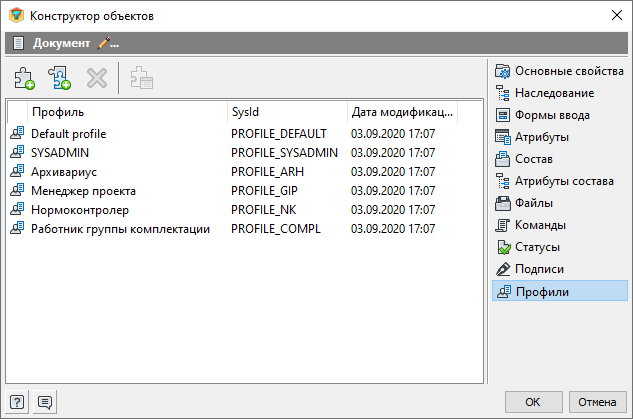The height and width of the screenshot is (419, 633).
Task: Select the Нормоконтролер profile entry
Action: click(x=245, y=210)
